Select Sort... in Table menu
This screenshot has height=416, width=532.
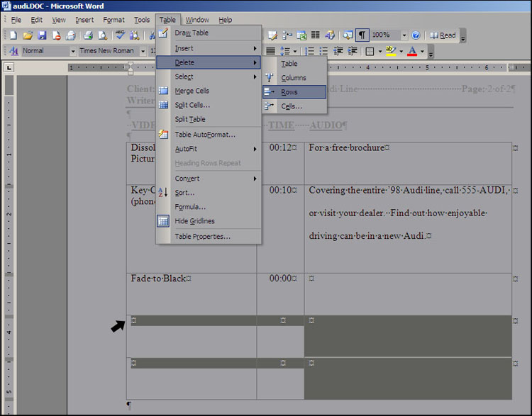pos(209,193)
